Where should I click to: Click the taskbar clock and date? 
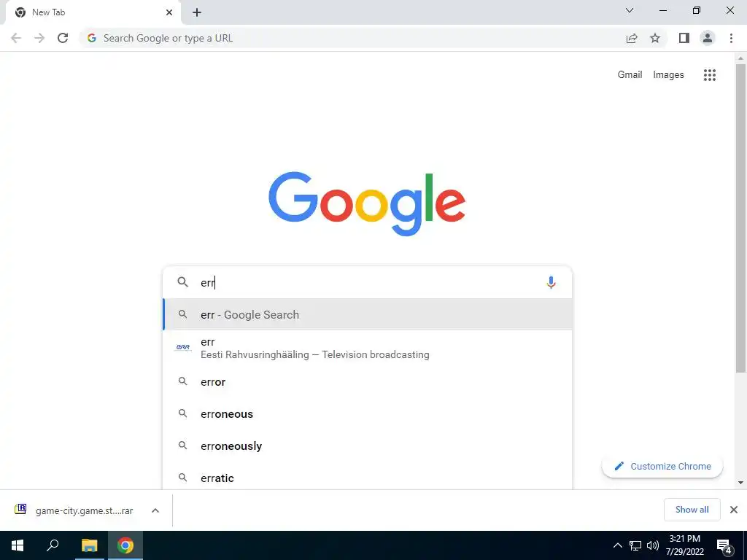[x=684, y=545]
